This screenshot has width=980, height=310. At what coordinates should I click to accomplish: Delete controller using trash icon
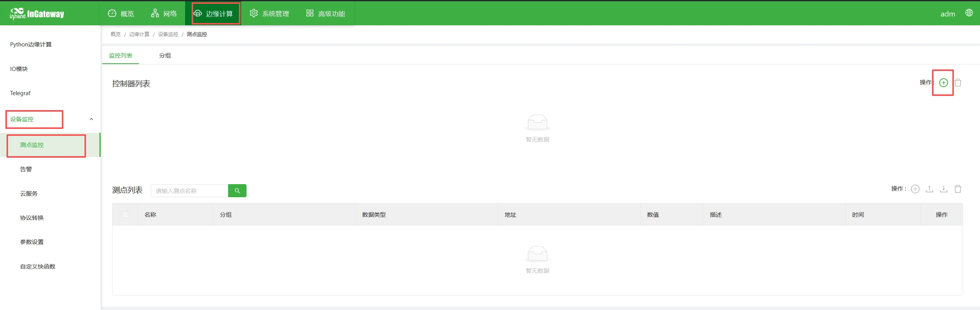[x=958, y=82]
